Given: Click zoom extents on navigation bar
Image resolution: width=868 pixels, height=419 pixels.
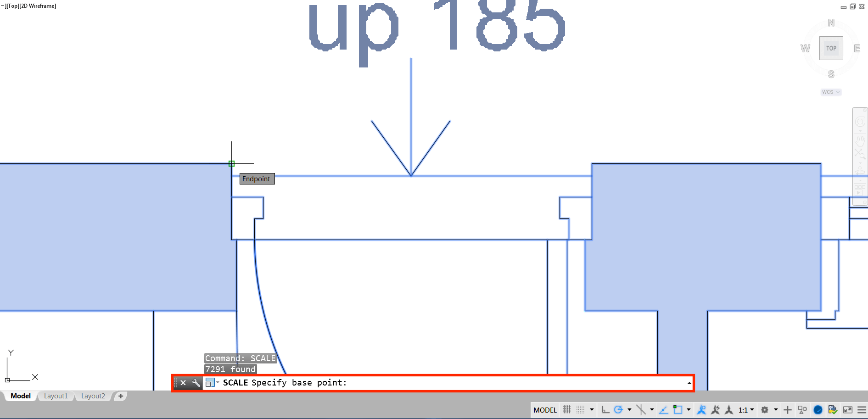Looking at the screenshot, I should point(860,154).
